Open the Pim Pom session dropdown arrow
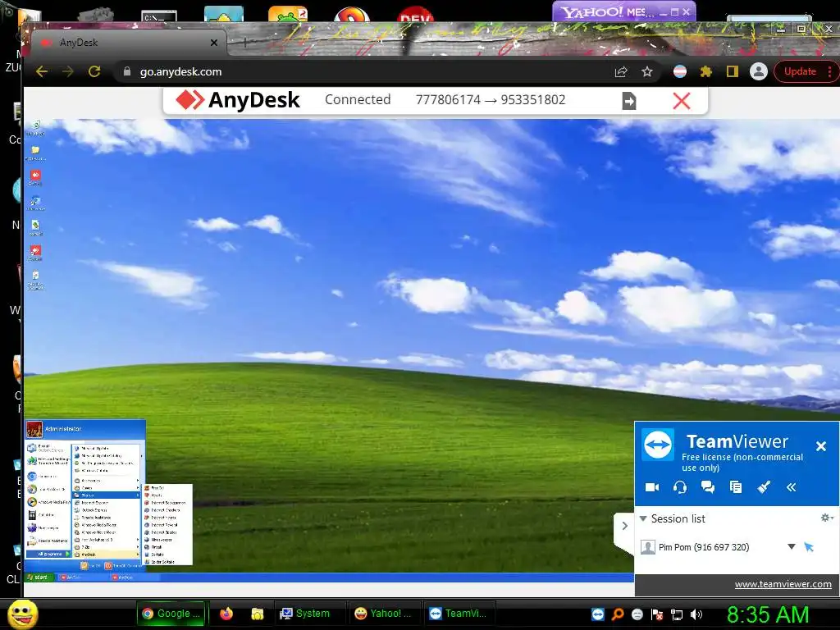The image size is (840, 630). click(x=792, y=546)
